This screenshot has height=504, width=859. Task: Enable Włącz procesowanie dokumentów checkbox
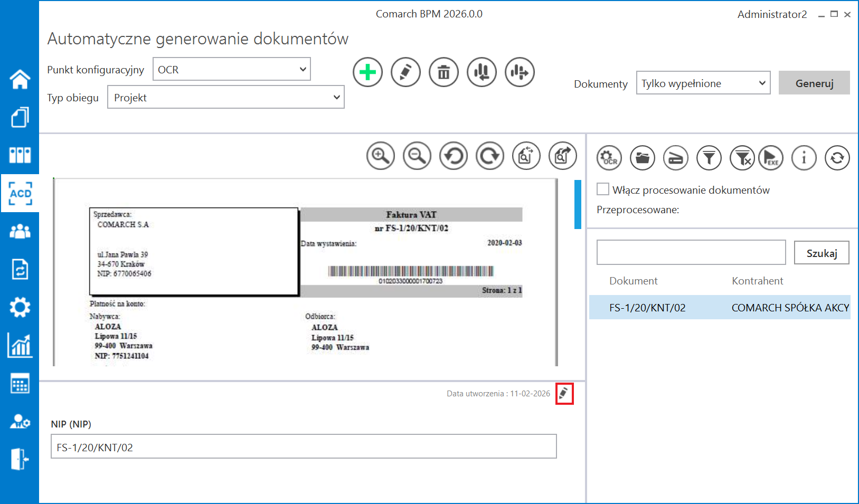pyautogui.click(x=603, y=189)
